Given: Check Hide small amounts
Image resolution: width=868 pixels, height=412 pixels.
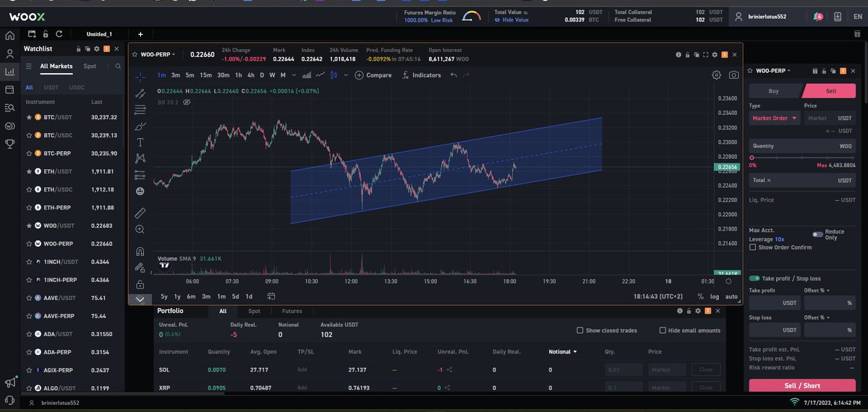Looking at the screenshot, I should [663, 330].
